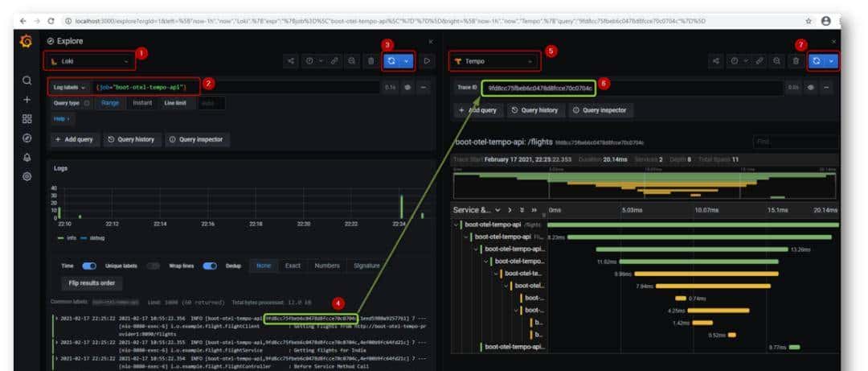
Task: Select the Instant query type
Action: (x=142, y=103)
